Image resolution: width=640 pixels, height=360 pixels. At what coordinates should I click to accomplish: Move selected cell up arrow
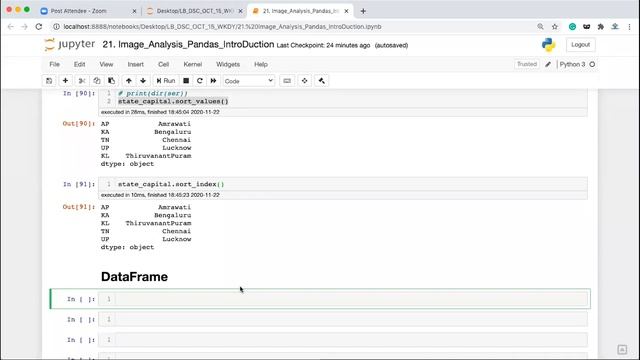click(x=129, y=81)
